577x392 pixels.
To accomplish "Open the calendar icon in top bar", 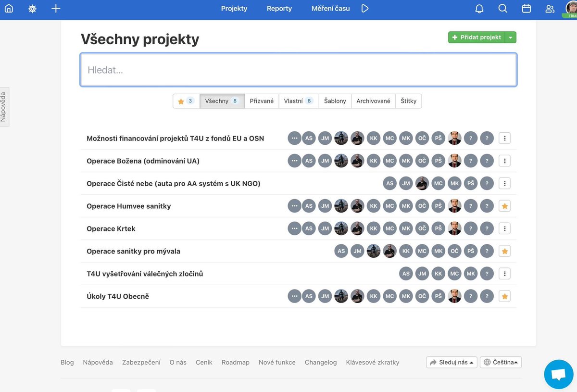I will point(526,8).
